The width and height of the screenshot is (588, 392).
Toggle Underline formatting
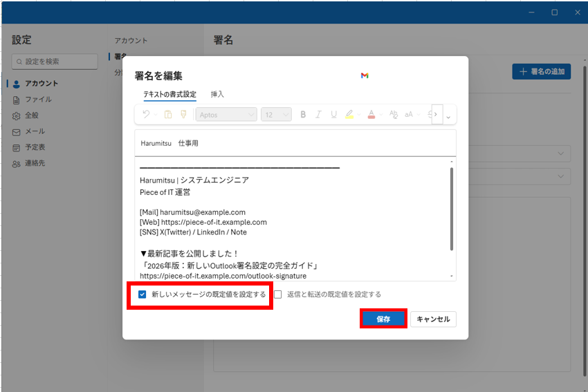(333, 115)
